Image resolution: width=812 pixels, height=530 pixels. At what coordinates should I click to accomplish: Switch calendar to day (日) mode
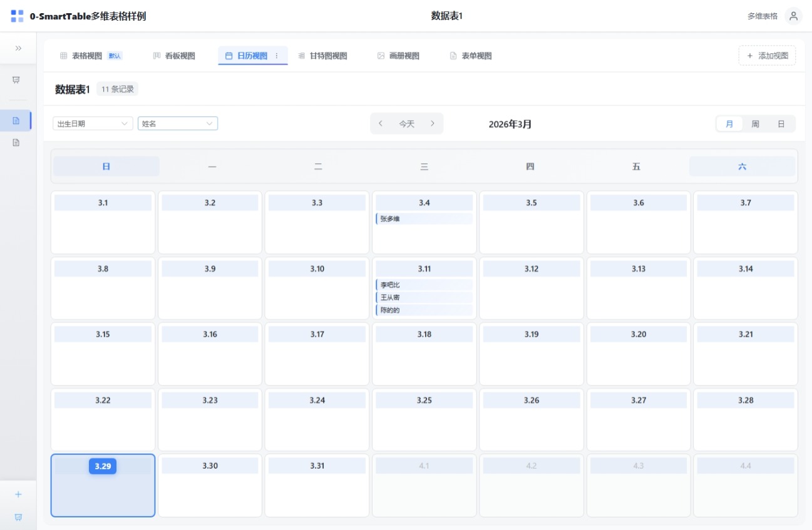[x=781, y=124]
